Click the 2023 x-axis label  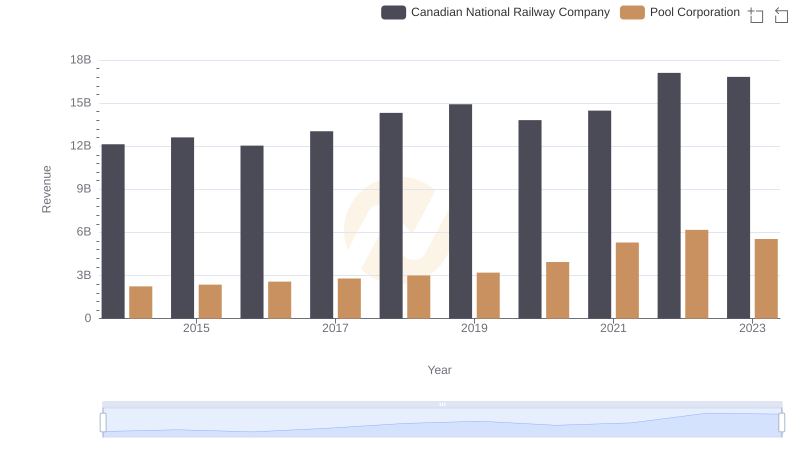coord(752,328)
